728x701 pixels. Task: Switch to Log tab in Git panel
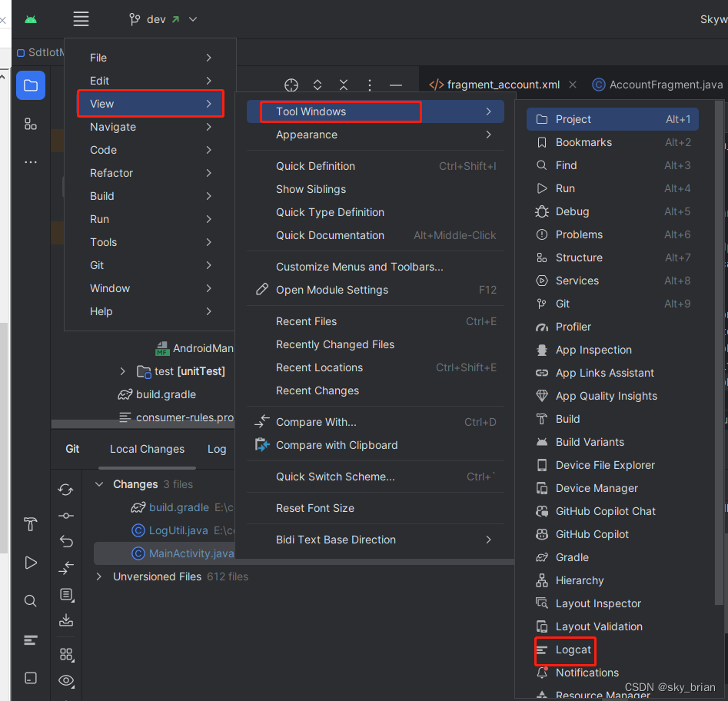[217, 449]
